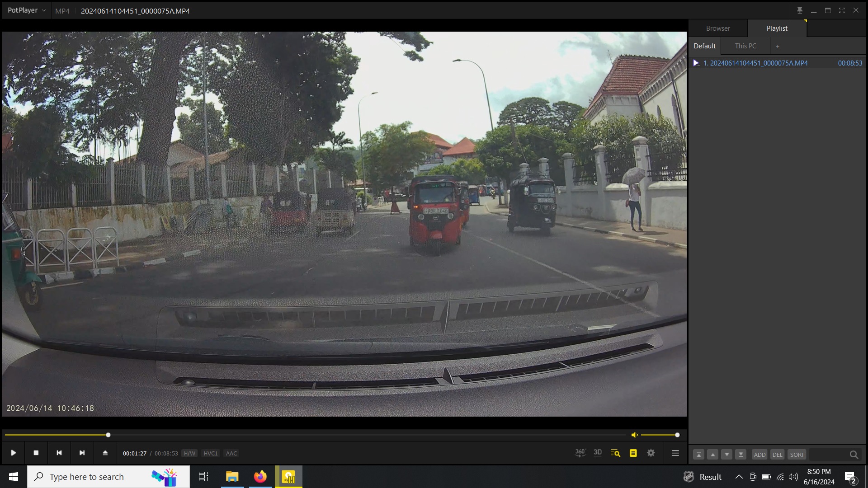Open the system volume tray icon

[x=793, y=477]
